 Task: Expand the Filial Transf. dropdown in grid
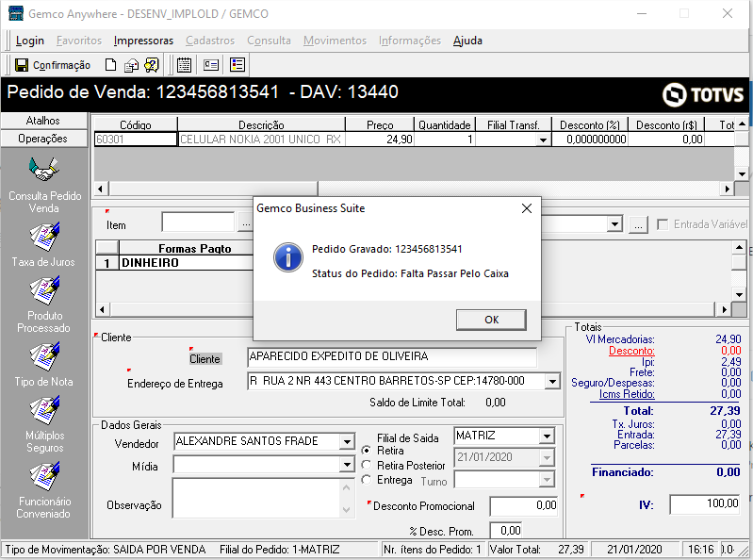(x=543, y=140)
